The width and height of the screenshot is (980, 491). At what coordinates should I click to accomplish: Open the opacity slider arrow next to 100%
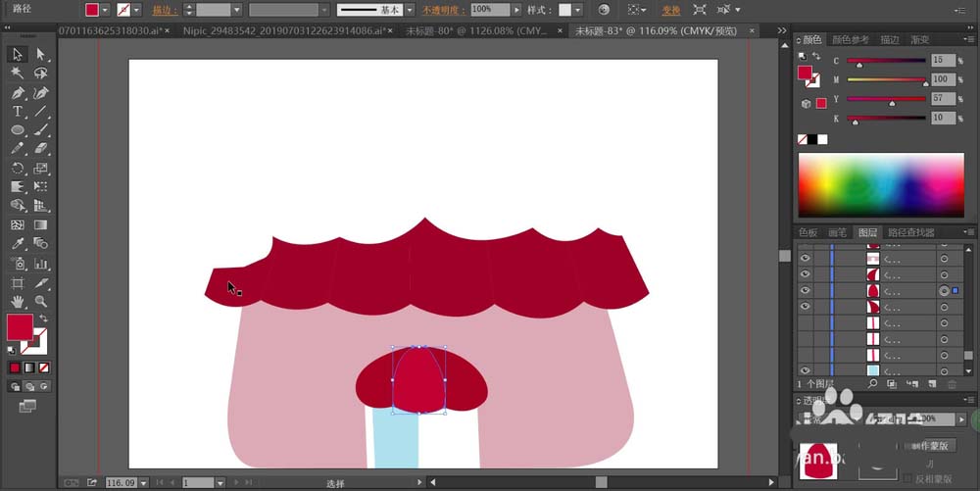click(x=516, y=10)
